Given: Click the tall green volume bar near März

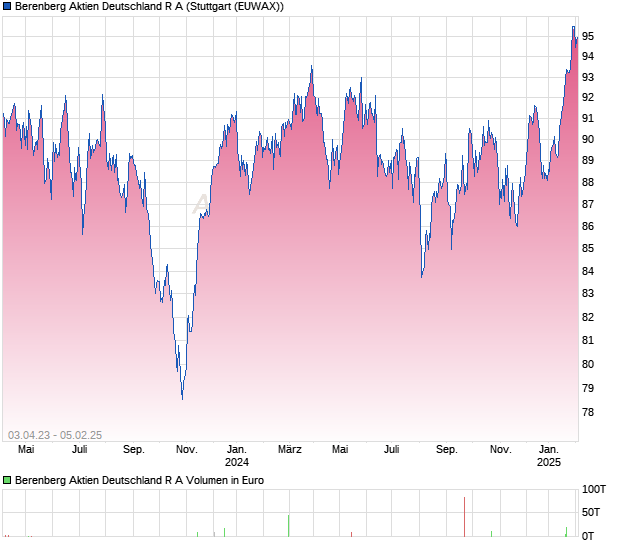Looking at the screenshot, I should (x=289, y=526).
